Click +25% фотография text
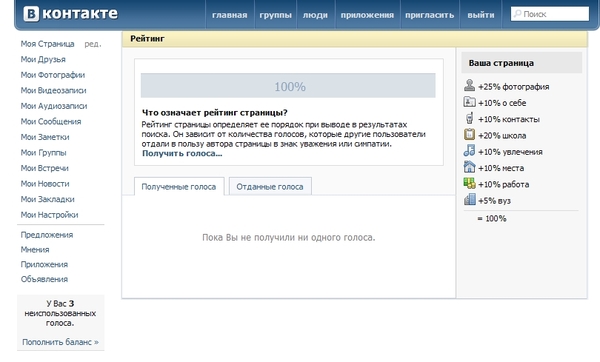 click(x=514, y=87)
